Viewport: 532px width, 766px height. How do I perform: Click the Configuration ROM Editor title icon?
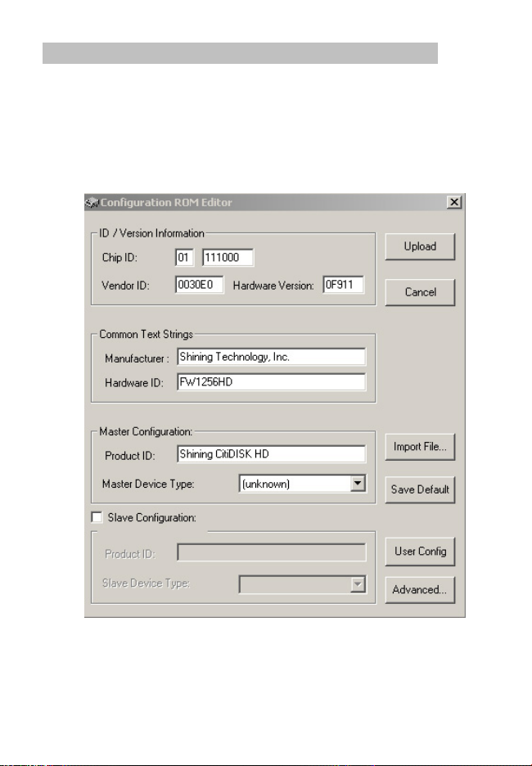[92, 202]
